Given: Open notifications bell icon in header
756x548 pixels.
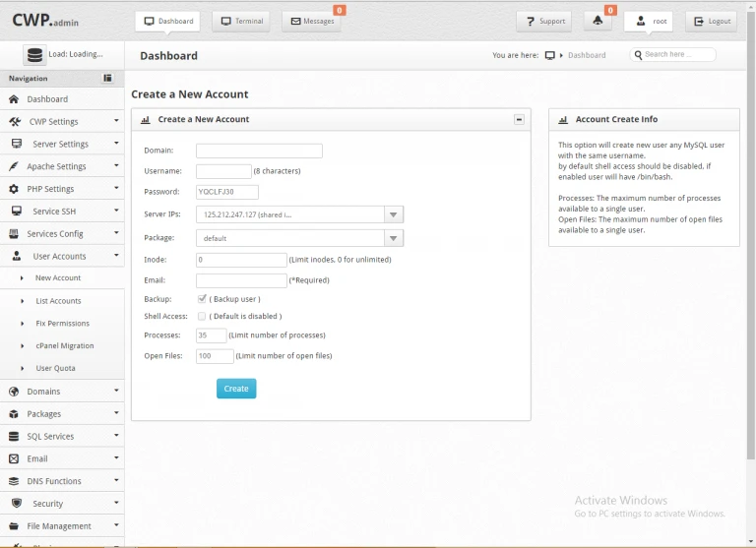Looking at the screenshot, I should coord(598,21).
